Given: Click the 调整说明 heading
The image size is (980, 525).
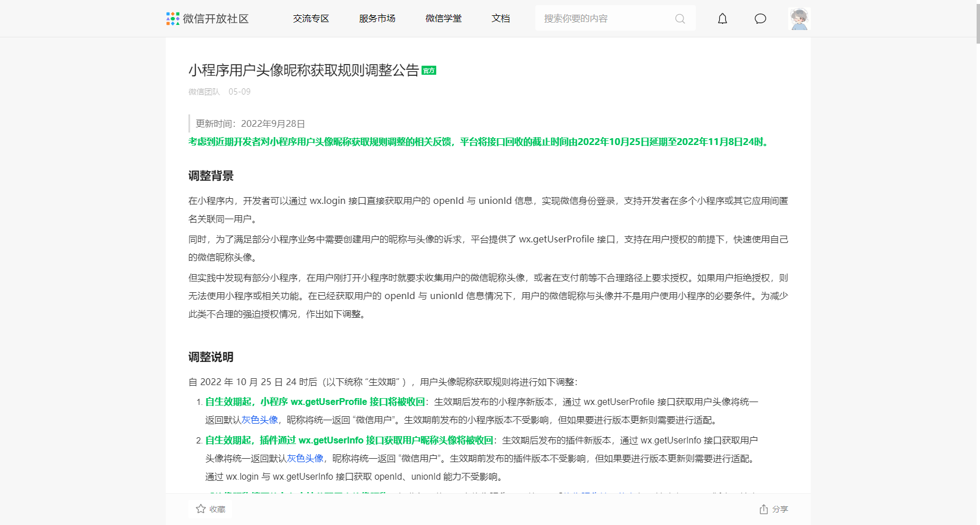Looking at the screenshot, I should point(211,357).
